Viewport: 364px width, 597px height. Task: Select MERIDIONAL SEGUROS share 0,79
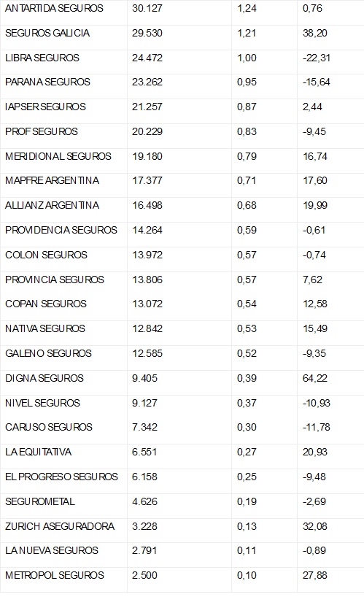(x=247, y=156)
